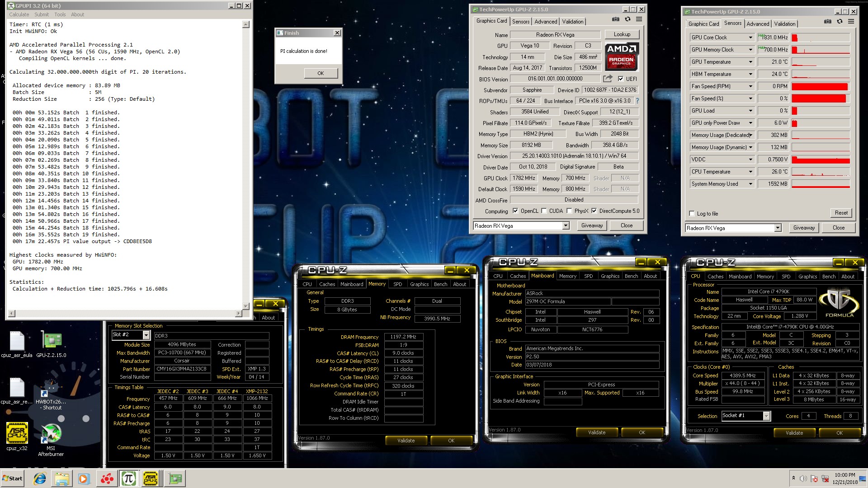Image resolution: width=868 pixels, height=488 pixels.
Task: Open the MSI Afterburner desktop icon
Action: pyautogui.click(x=51, y=440)
